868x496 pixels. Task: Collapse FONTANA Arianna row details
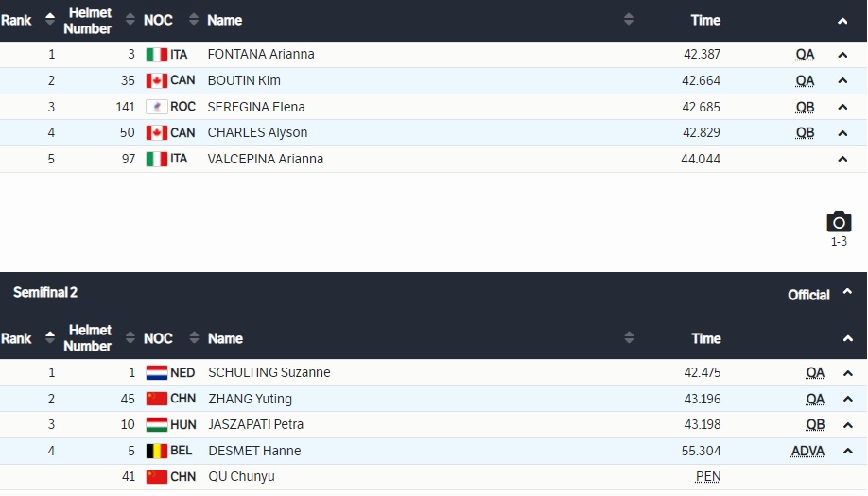842,55
